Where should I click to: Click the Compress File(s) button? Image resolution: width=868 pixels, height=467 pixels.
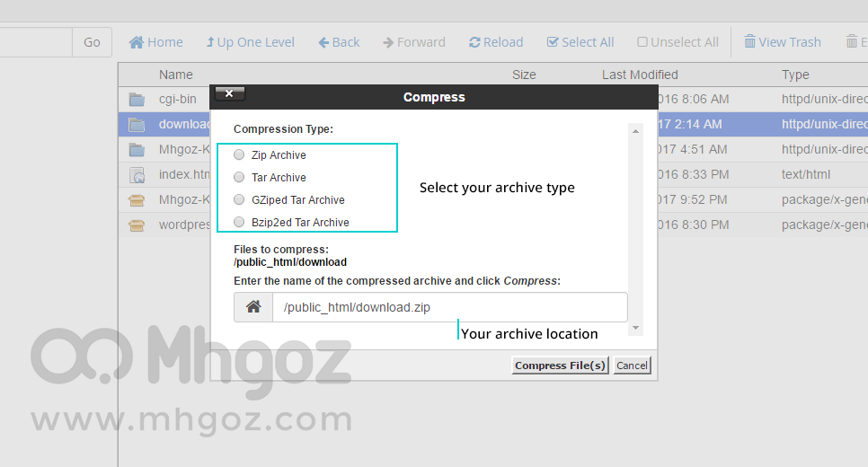pos(560,366)
